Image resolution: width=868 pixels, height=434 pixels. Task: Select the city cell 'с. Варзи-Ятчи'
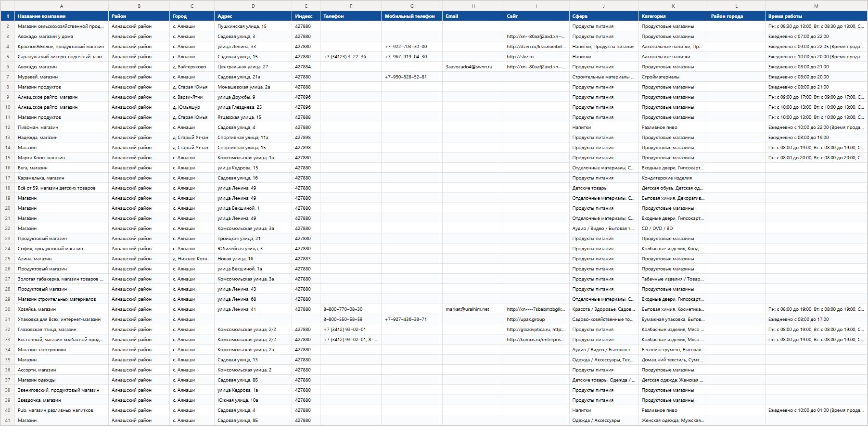tap(192, 97)
